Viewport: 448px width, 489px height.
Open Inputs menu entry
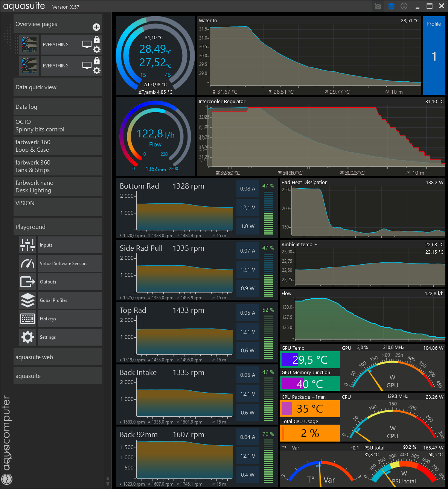coord(70,245)
